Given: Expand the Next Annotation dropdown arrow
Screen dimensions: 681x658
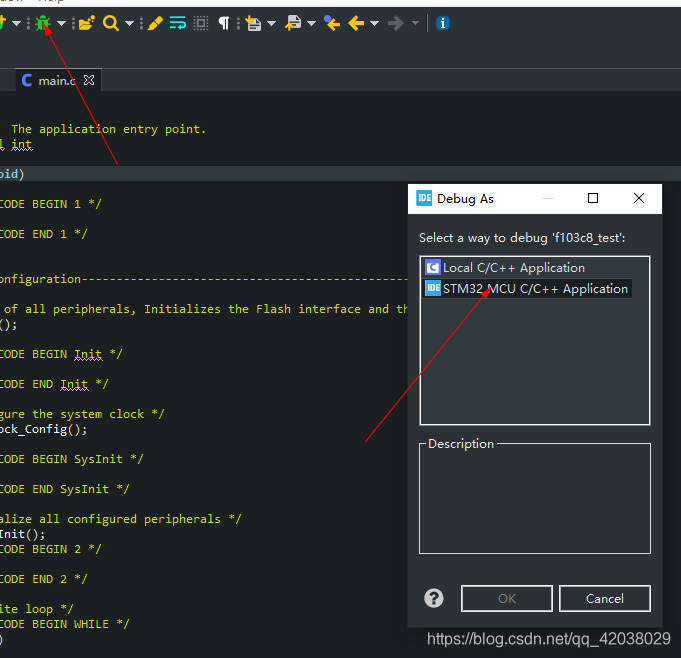Looking at the screenshot, I should point(271,23).
